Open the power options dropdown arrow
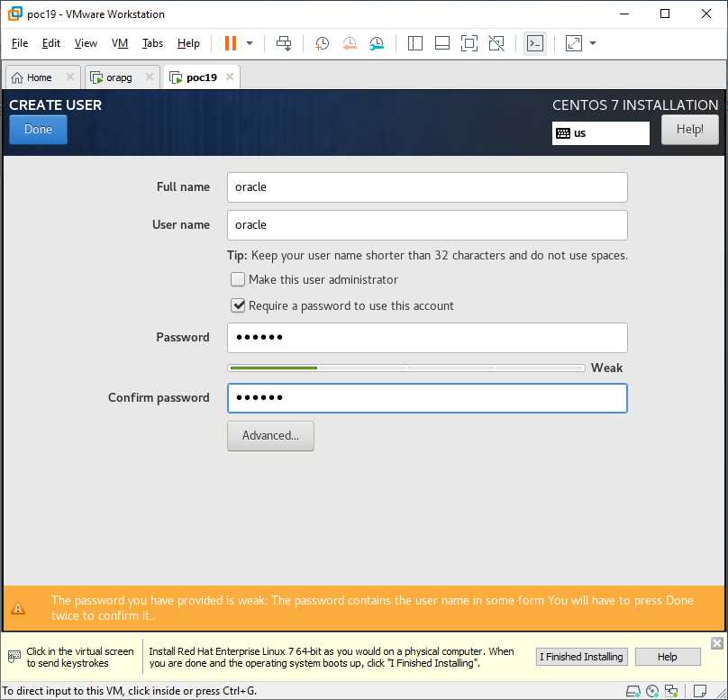This screenshot has height=700, width=728. tap(250, 43)
